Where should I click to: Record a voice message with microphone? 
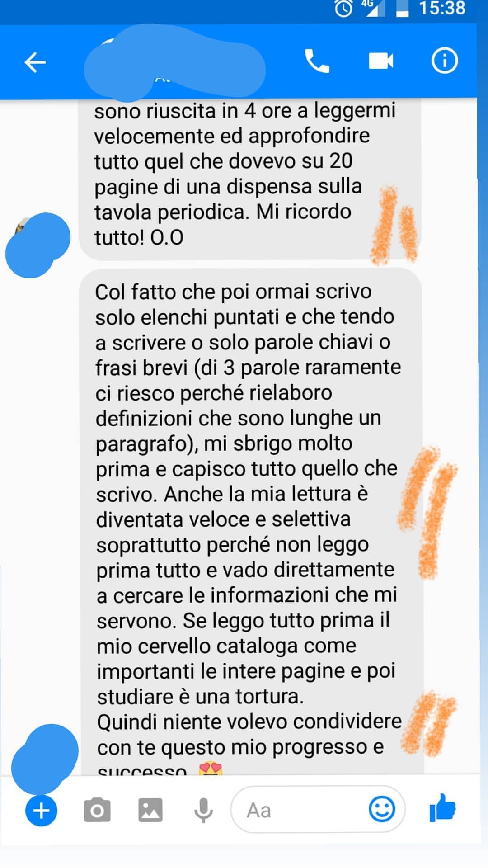click(x=203, y=810)
